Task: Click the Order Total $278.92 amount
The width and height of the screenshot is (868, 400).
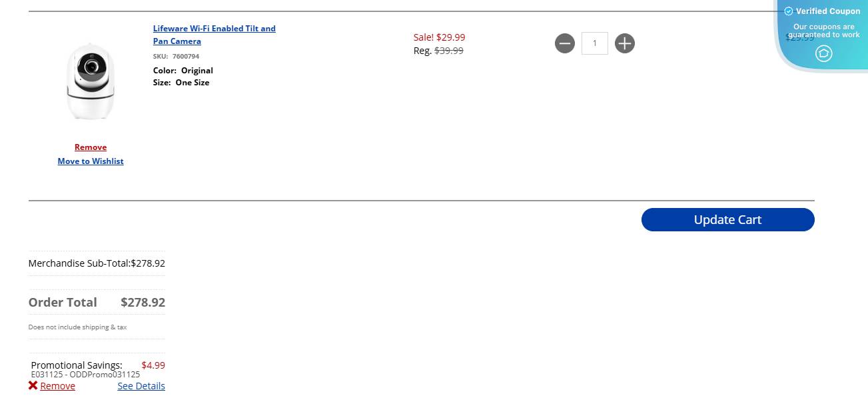Action: tap(143, 303)
